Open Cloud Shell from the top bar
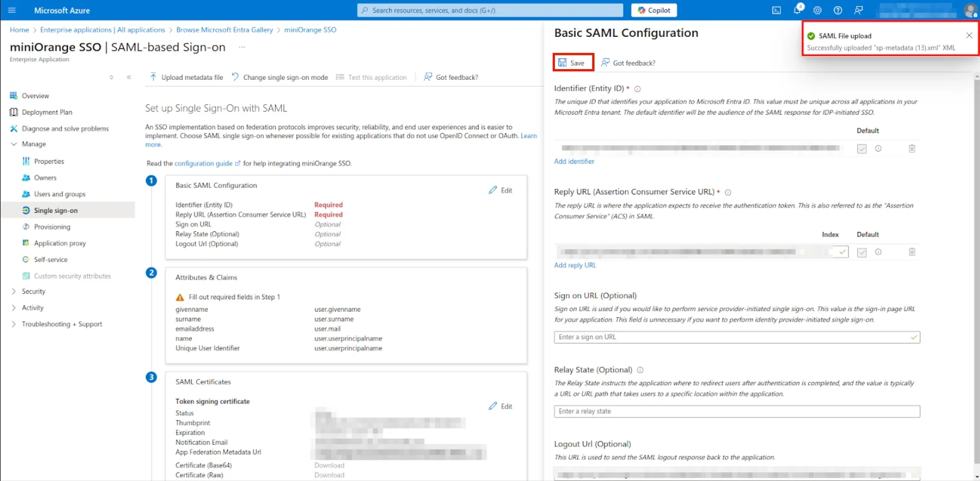 [x=776, y=10]
